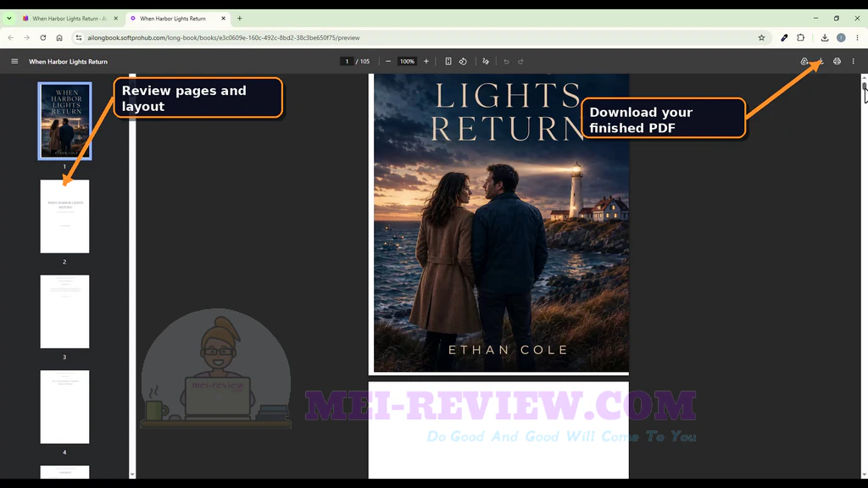Open the Chrome extensions puzzle menu

point(800,37)
